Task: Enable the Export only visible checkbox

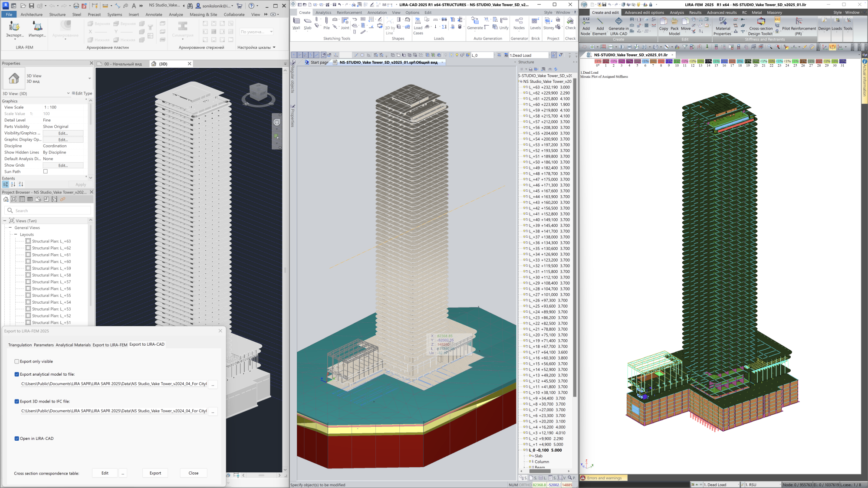Action: tap(17, 361)
